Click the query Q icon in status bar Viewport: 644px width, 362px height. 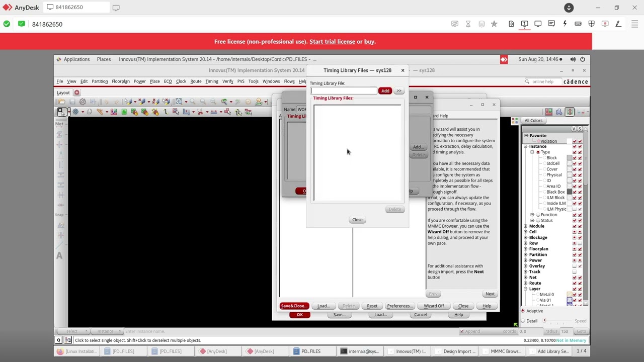point(58,340)
